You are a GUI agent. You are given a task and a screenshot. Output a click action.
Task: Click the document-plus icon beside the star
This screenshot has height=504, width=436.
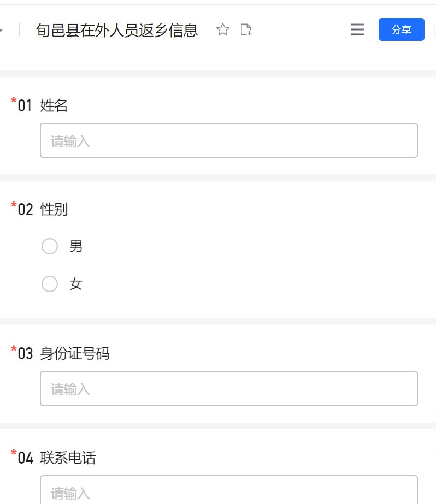(x=246, y=30)
